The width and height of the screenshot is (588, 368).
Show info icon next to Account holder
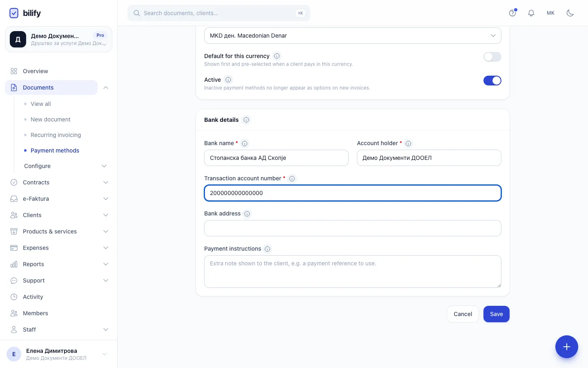point(408,144)
